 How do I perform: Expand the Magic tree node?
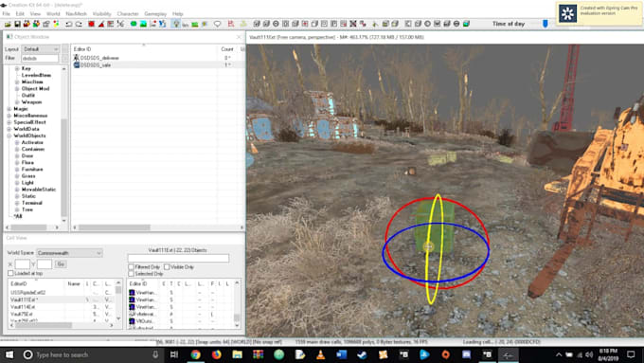[9, 109]
